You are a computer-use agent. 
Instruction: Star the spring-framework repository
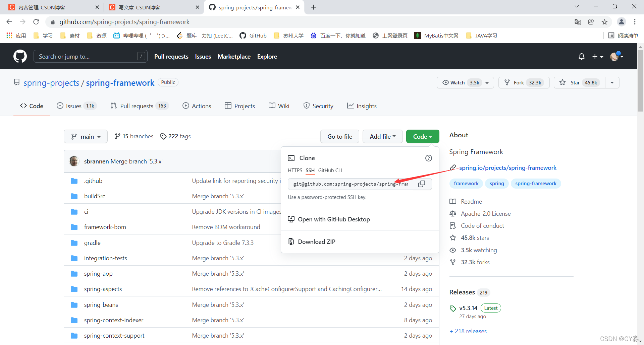[x=580, y=82]
